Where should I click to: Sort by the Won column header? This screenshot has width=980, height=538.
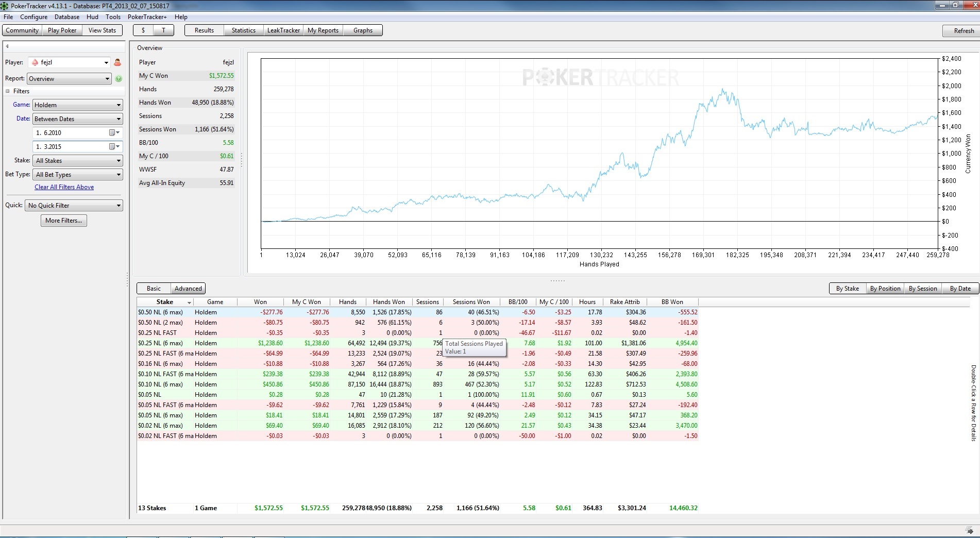260,302
